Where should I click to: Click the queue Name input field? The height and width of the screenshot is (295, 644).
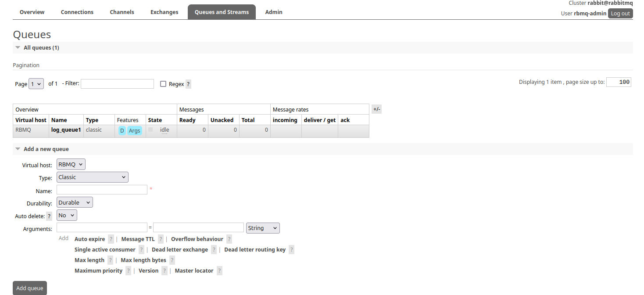[x=102, y=190]
